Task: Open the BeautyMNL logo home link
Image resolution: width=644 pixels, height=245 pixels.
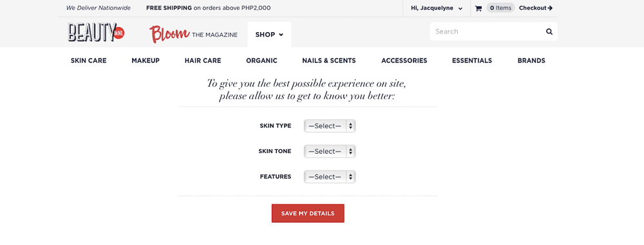Action: [96, 32]
